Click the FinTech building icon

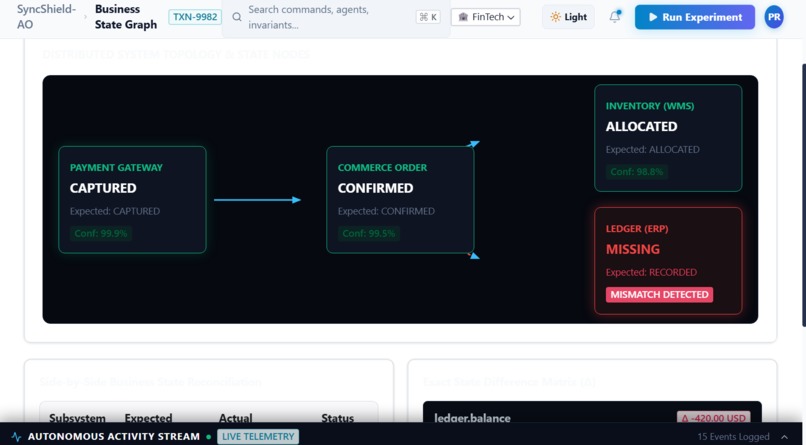click(x=463, y=17)
